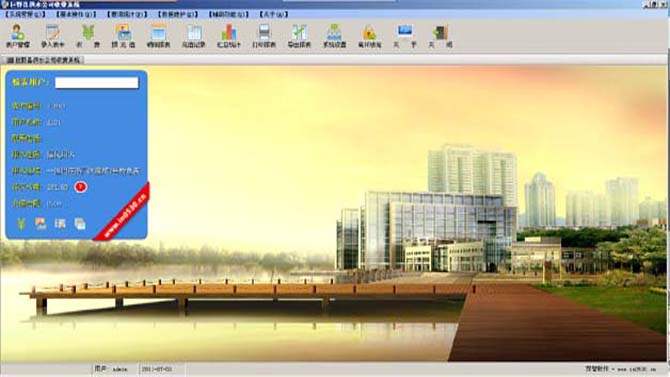
Task: Click the notepad-and-pencil meter entry icon
Action: coord(53,36)
